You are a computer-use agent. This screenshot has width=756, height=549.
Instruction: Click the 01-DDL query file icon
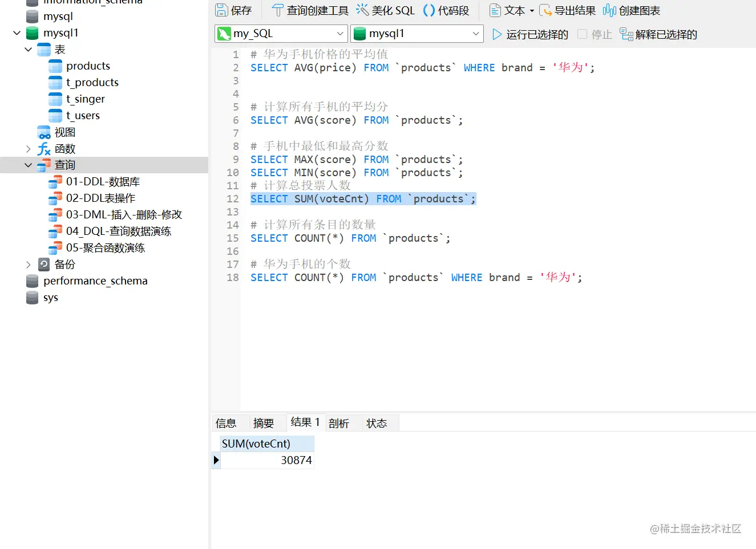click(55, 182)
